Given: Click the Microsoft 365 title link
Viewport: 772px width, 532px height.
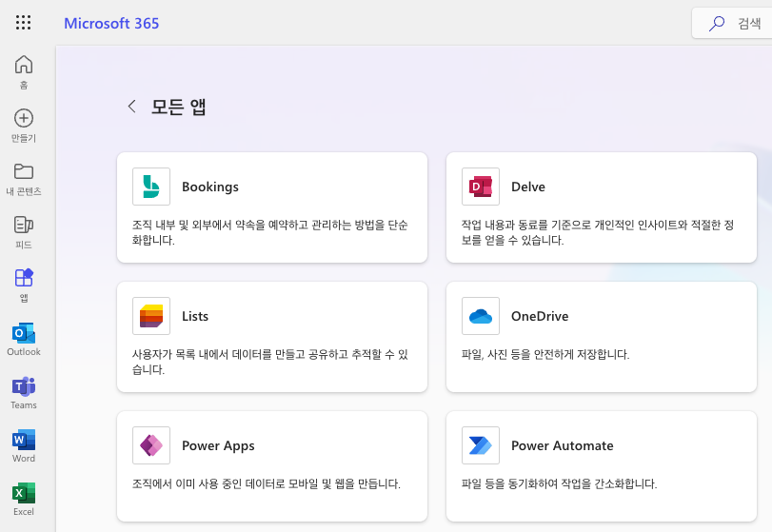Looking at the screenshot, I should (111, 23).
